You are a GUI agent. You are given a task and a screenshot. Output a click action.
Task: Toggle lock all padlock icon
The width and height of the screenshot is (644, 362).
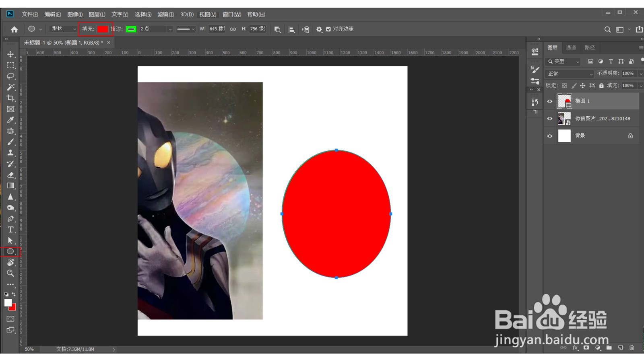(601, 86)
